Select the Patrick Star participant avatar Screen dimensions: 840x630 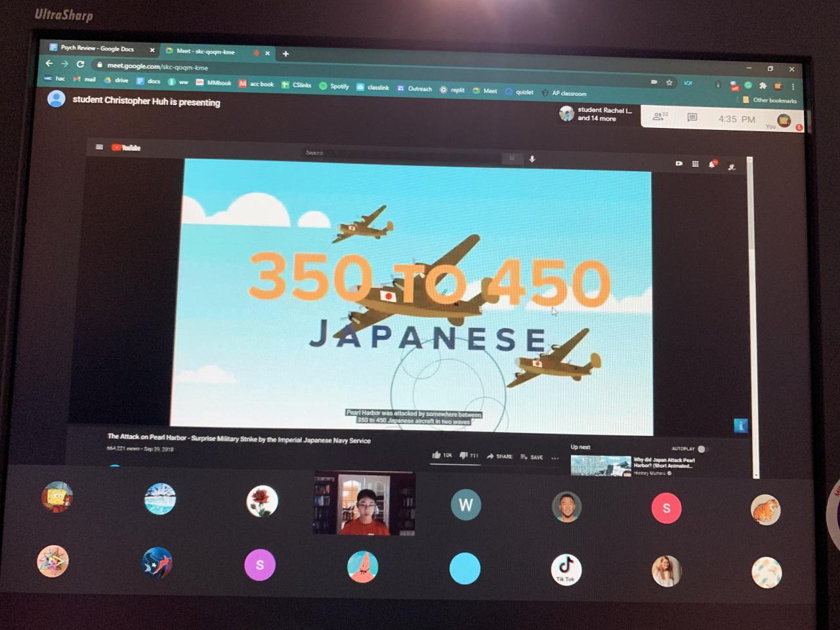[x=362, y=566]
